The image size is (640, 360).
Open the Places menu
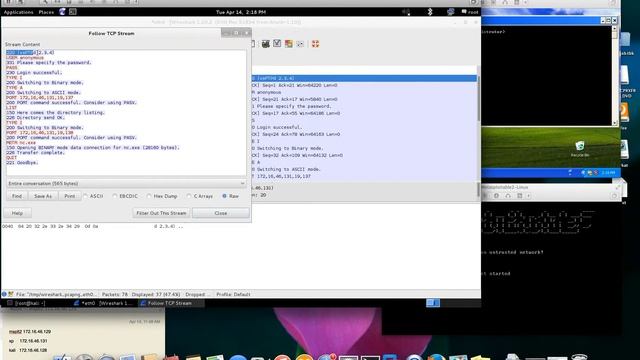[x=46, y=12]
